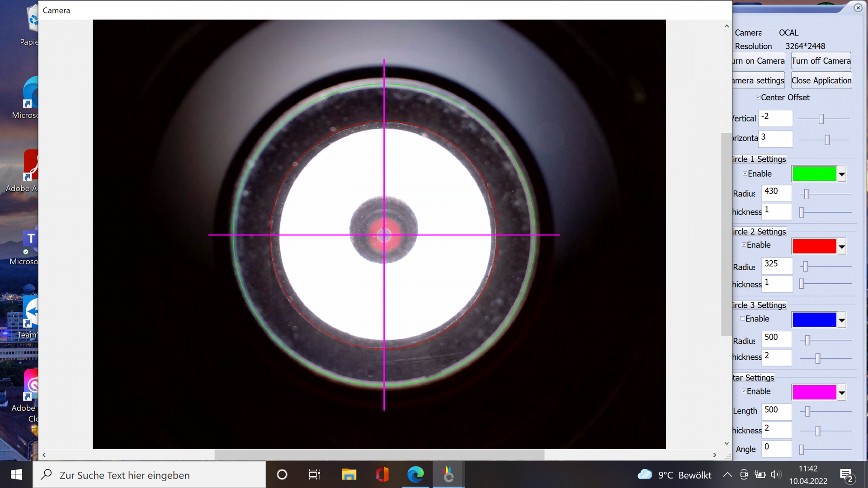Click the Vertical offset input field

click(775, 118)
